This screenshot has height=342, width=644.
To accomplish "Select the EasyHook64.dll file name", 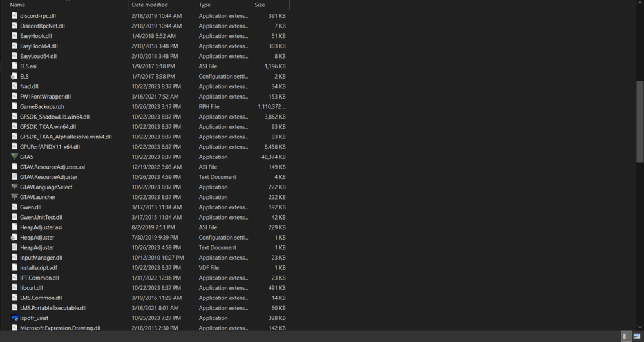I will [39, 46].
